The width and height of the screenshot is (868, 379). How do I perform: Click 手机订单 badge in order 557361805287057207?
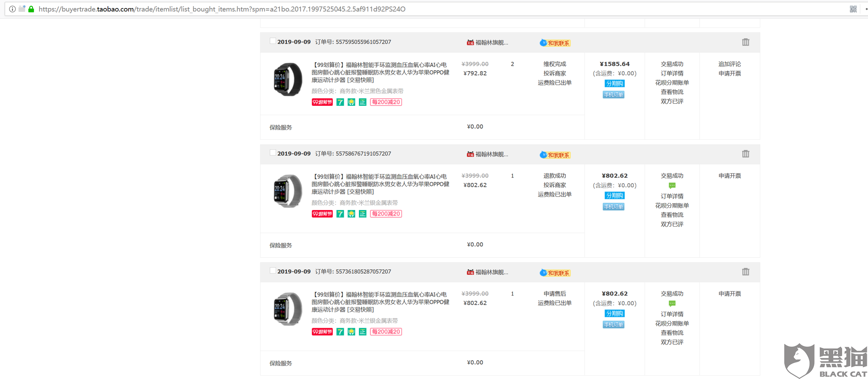613,324
